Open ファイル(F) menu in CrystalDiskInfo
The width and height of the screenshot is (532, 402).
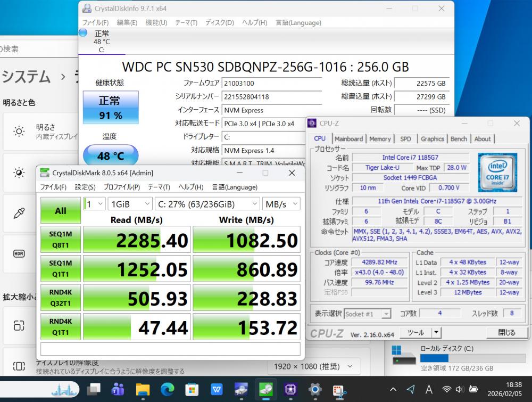tap(95, 23)
